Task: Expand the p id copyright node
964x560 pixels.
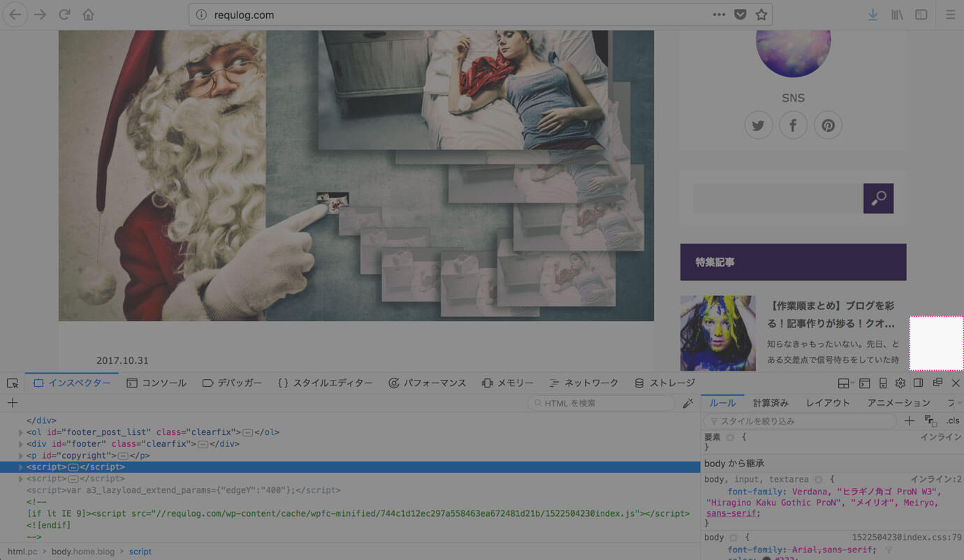Action: pos(21,456)
